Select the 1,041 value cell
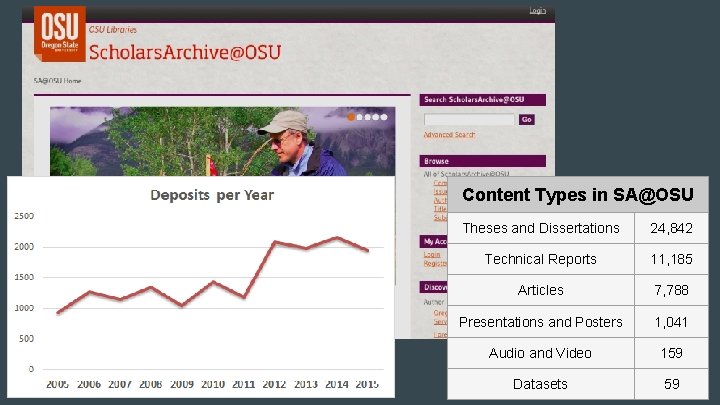Image resolution: width=720 pixels, height=405 pixels. click(x=672, y=322)
